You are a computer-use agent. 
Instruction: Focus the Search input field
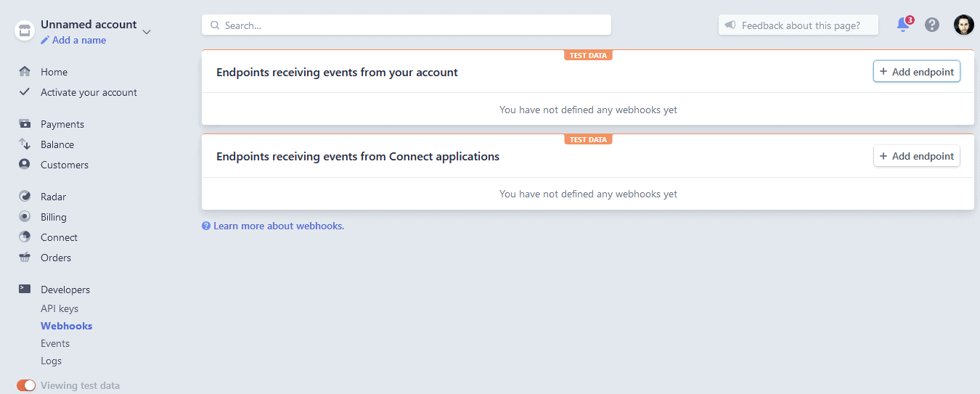[407, 25]
